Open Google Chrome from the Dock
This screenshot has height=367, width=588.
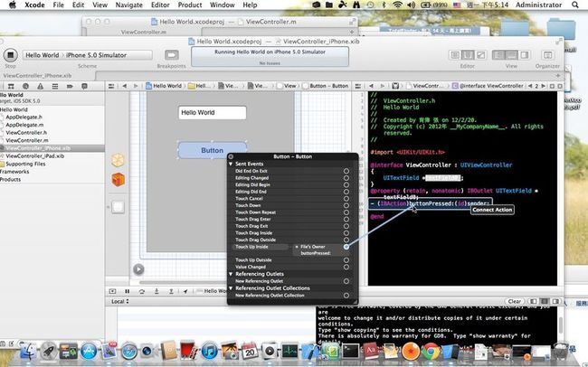click(431, 352)
